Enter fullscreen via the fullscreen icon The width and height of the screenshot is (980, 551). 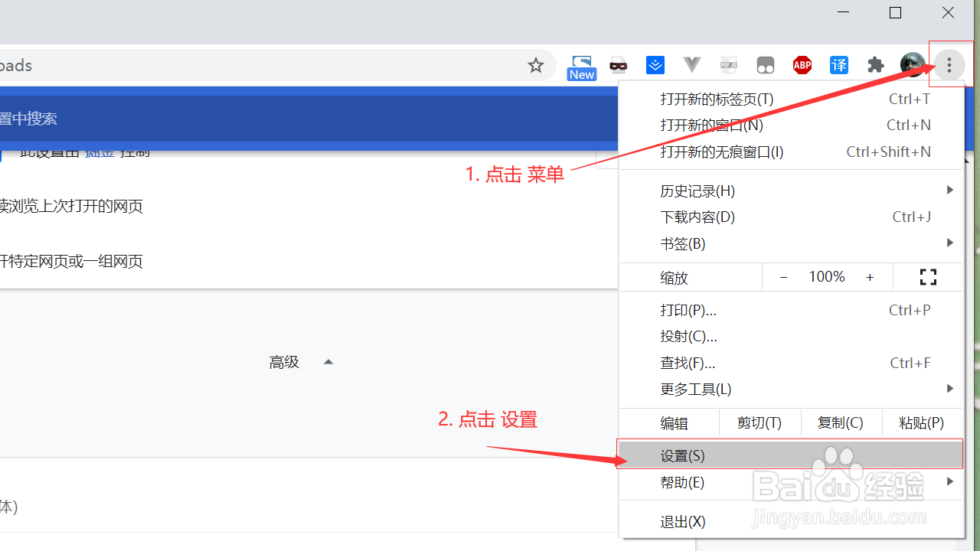coord(928,276)
